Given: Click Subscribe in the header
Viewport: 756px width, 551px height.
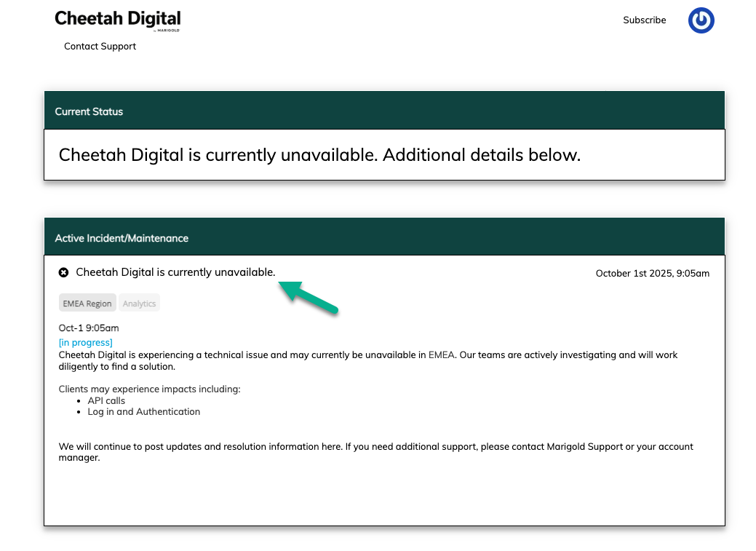Looking at the screenshot, I should (644, 20).
